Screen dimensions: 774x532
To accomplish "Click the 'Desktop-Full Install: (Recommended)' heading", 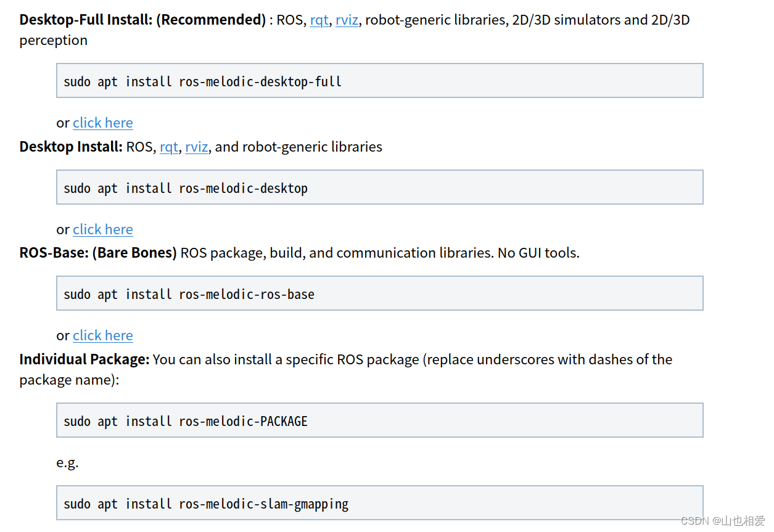I will coord(142,20).
